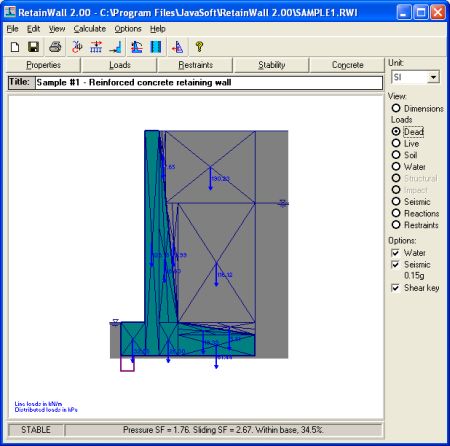450x446 pixels.
Task: Click the stability analysis toolbar icon
Action: pos(137,47)
